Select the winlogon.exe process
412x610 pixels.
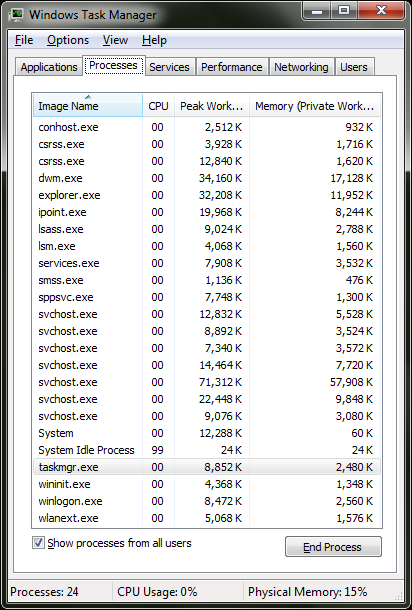(207, 501)
